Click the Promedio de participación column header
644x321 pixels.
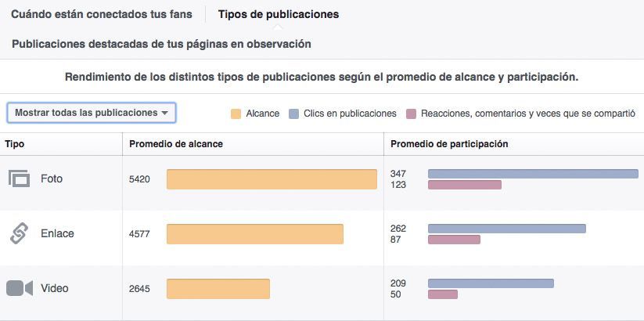tap(449, 144)
